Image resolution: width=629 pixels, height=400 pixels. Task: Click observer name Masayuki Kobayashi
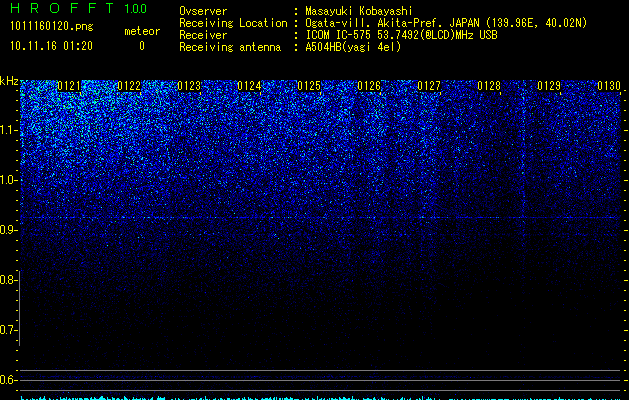point(359,11)
